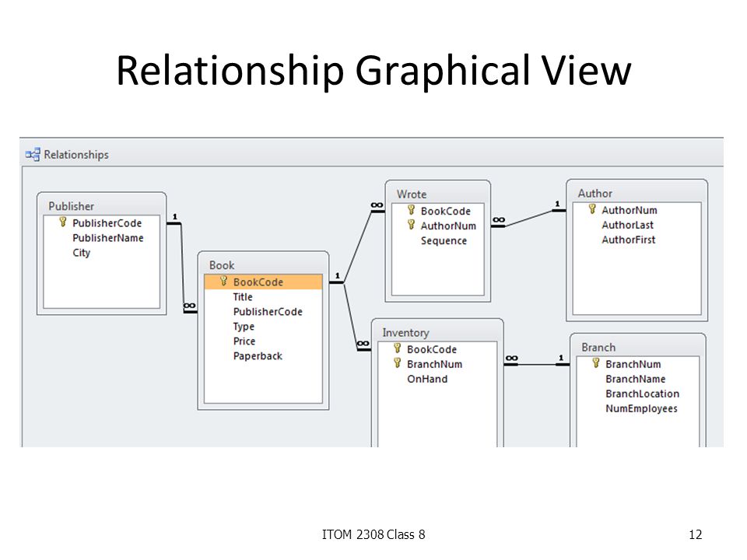The height and width of the screenshot is (560, 747).
Task: Select PublisherName field in Publisher table
Action: [x=101, y=238]
